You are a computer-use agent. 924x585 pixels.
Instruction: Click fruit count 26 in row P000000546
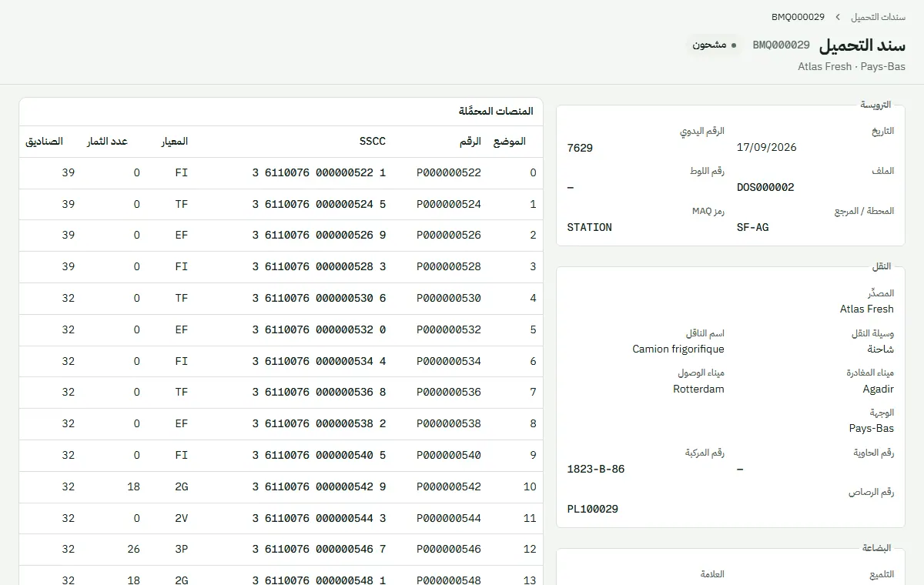(133, 550)
